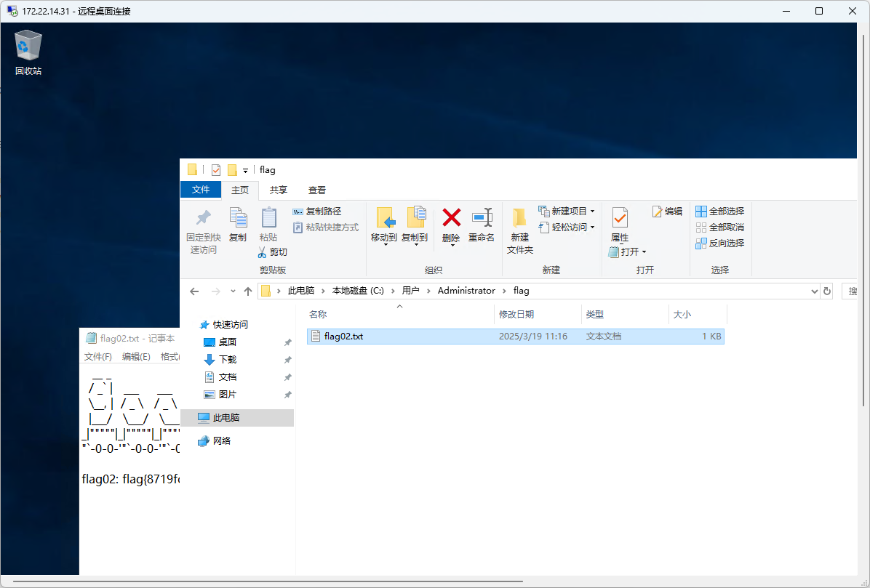Click the Refresh icon beside address bar
Image resolution: width=870 pixels, height=588 pixels.
tap(826, 291)
